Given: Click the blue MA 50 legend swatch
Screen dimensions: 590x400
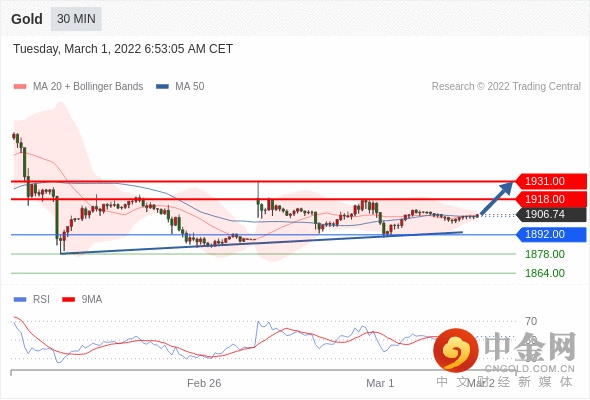Looking at the screenshot, I should pyautogui.click(x=162, y=87).
